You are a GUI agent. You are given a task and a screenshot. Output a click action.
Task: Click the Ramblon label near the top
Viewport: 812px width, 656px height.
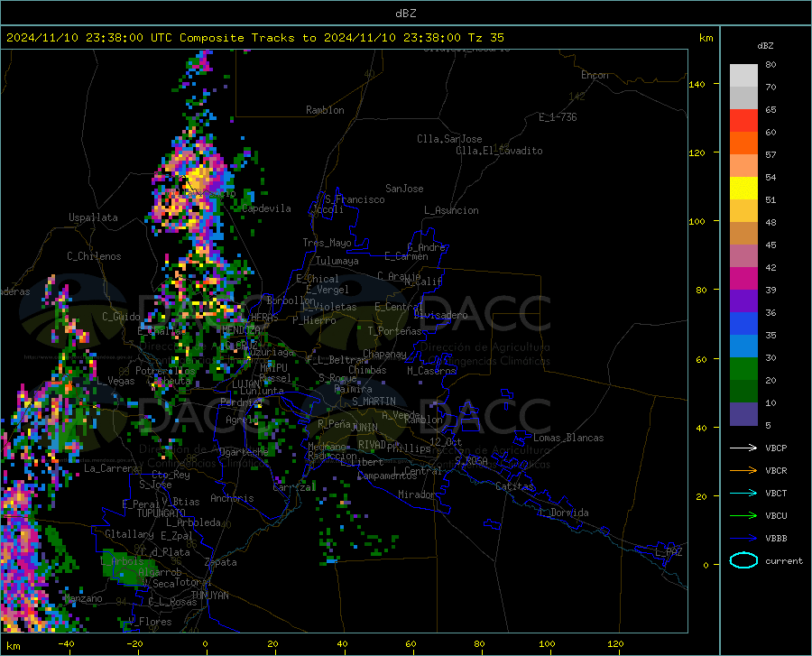pyautogui.click(x=325, y=110)
